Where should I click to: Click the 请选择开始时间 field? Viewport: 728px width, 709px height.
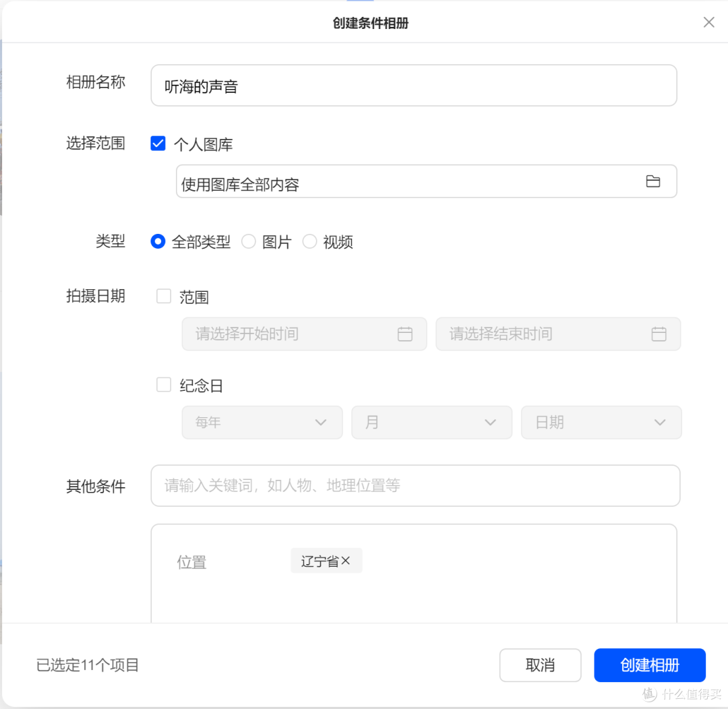click(304, 334)
